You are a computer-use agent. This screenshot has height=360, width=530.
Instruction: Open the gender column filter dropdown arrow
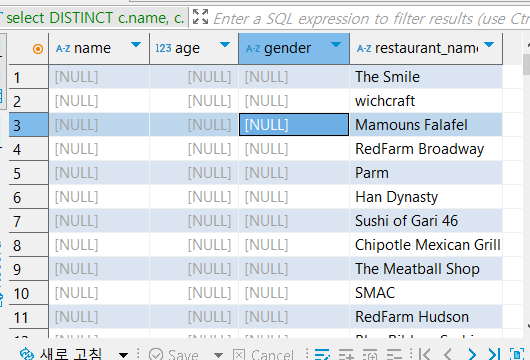(336, 45)
